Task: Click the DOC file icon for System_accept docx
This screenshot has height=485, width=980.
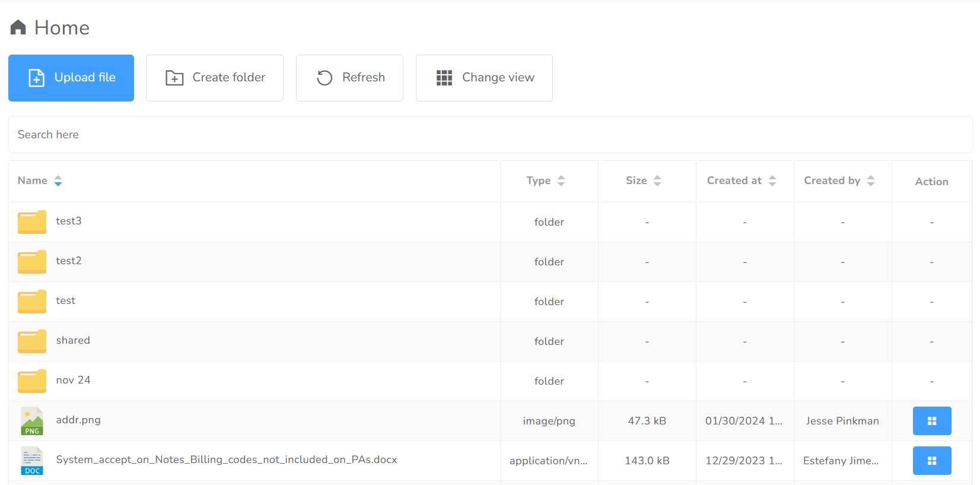Action: pyautogui.click(x=32, y=461)
